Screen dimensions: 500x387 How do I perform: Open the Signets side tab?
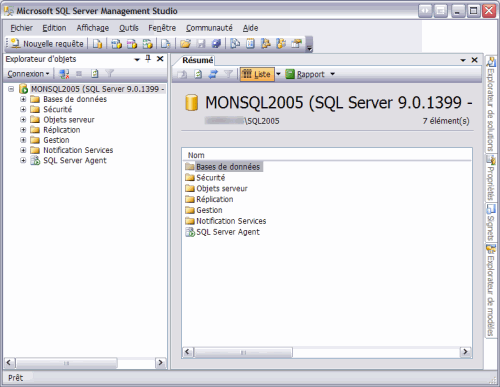(490, 222)
